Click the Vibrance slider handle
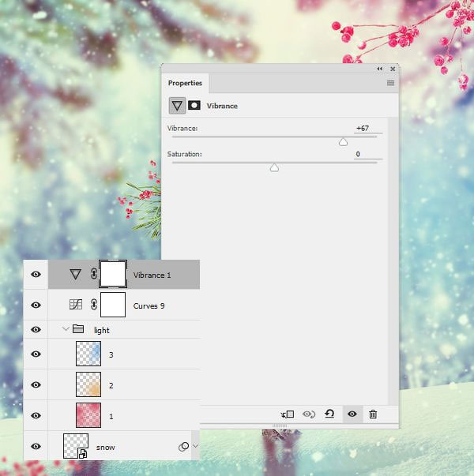 coord(343,142)
